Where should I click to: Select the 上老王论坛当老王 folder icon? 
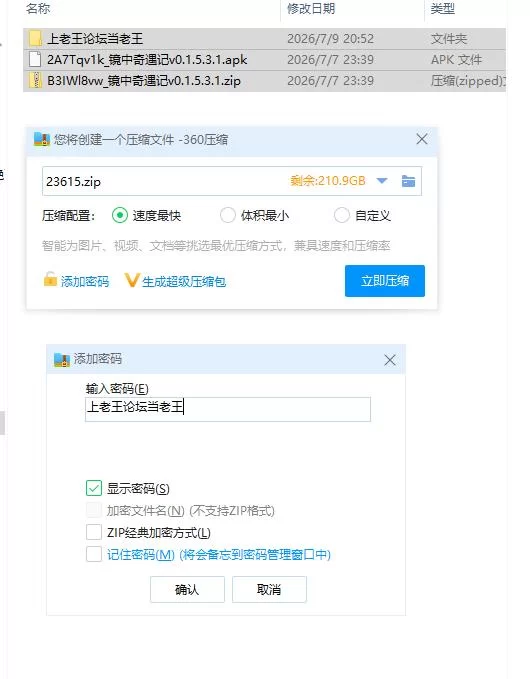[x=35, y=39]
